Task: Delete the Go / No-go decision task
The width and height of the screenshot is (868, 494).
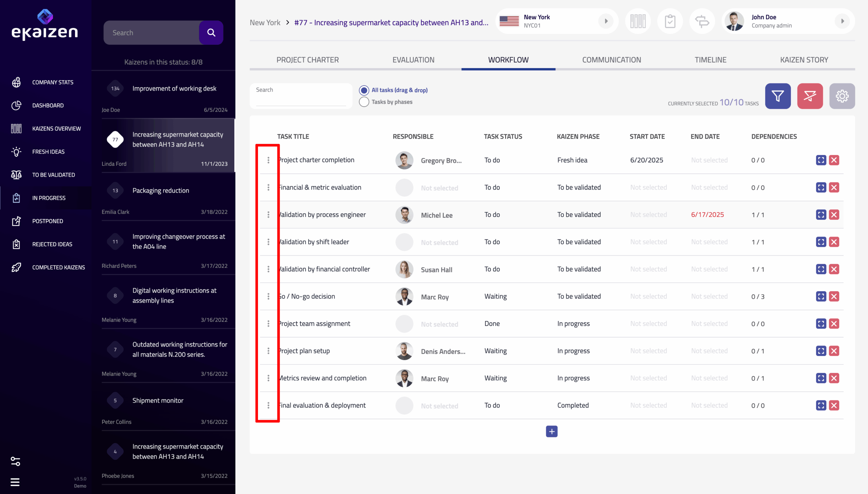Action: click(x=834, y=296)
